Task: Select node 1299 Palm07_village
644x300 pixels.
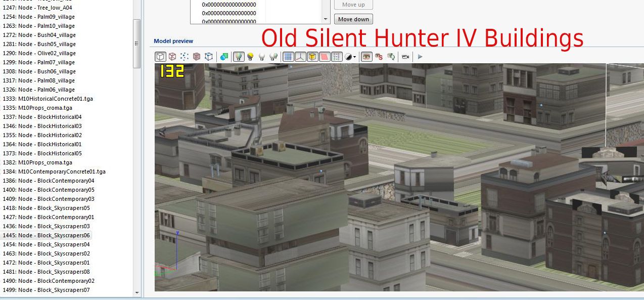Action: [39, 62]
